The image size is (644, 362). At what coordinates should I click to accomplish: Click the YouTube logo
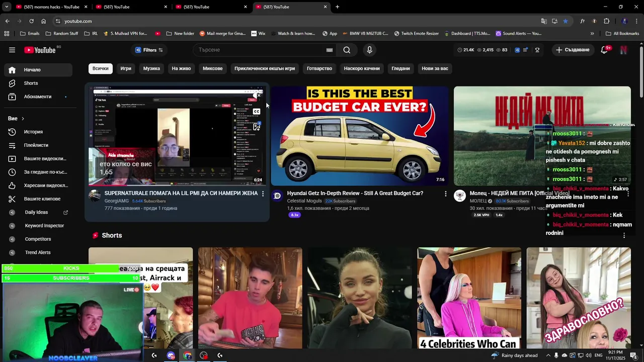pyautogui.click(x=40, y=50)
